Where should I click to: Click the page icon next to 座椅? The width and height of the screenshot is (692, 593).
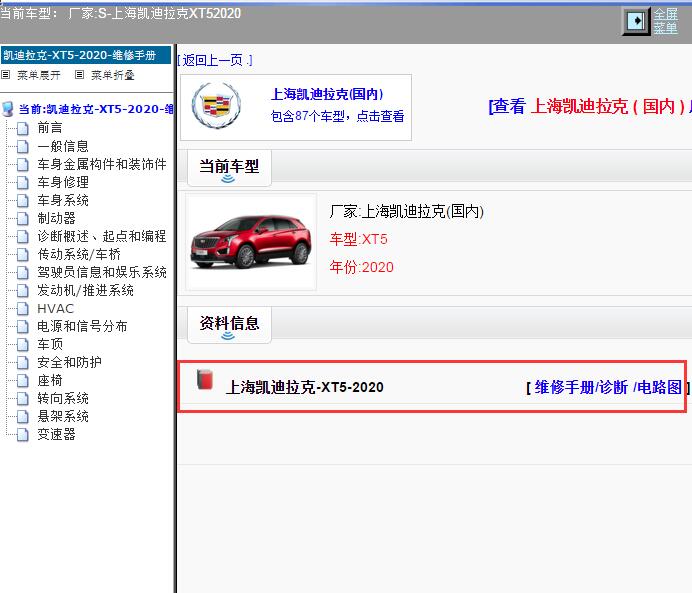pos(23,381)
